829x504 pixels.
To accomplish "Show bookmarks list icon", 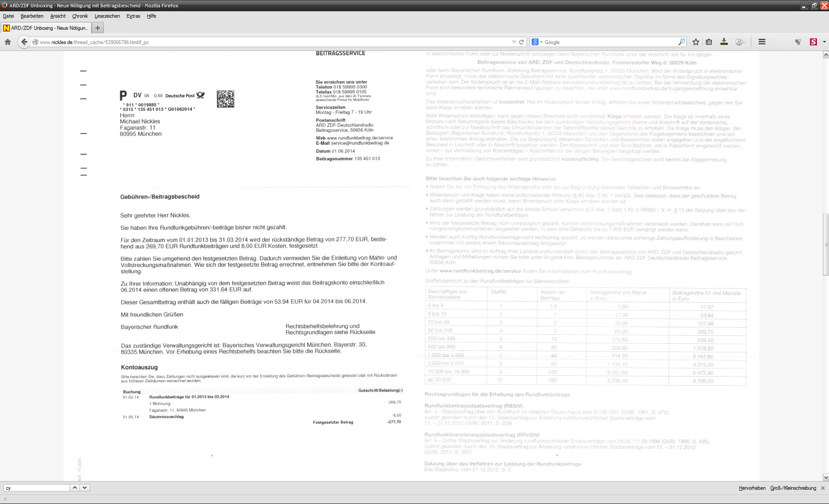I will 709,42.
